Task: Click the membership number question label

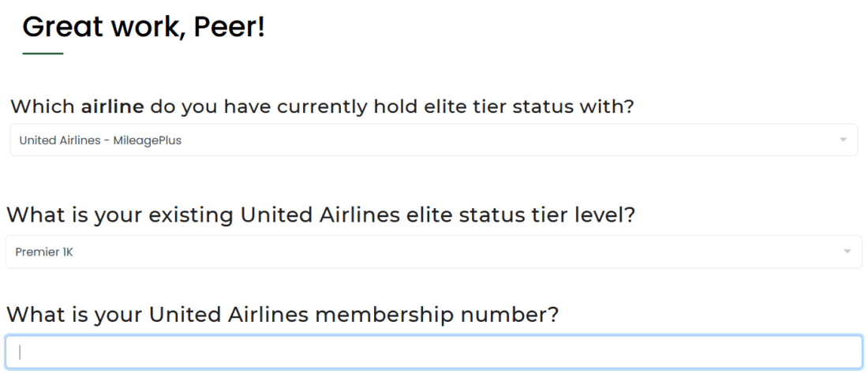Action: pos(282,315)
